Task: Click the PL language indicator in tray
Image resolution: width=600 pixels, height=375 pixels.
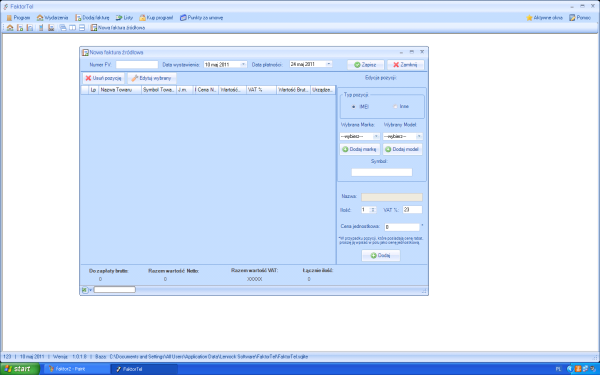Action: click(x=558, y=369)
